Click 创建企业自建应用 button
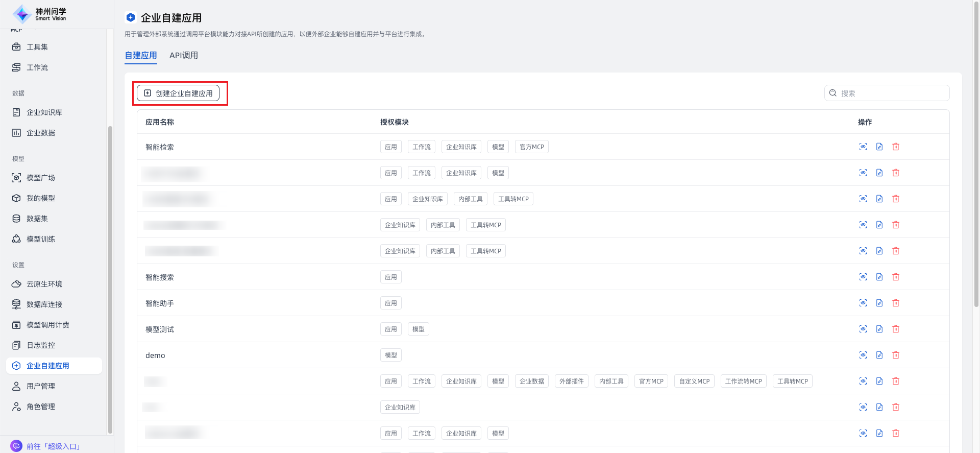The image size is (980, 453). tap(178, 93)
